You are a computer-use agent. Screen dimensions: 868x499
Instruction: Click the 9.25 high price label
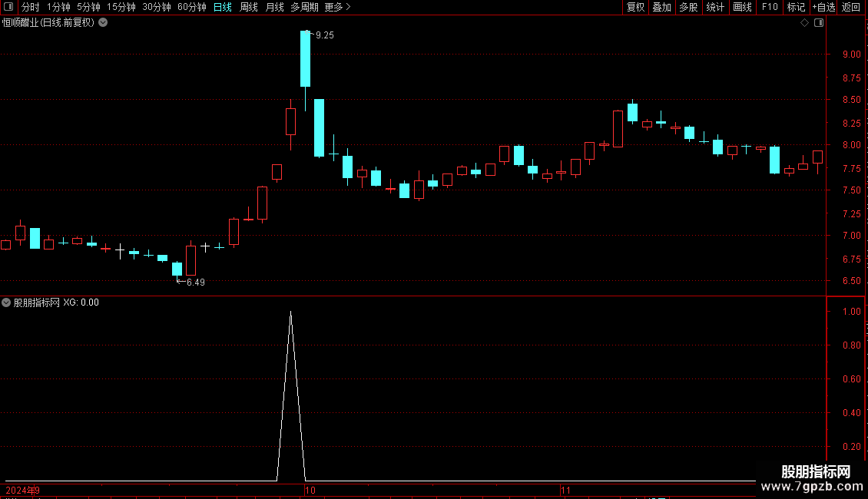tap(324, 35)
